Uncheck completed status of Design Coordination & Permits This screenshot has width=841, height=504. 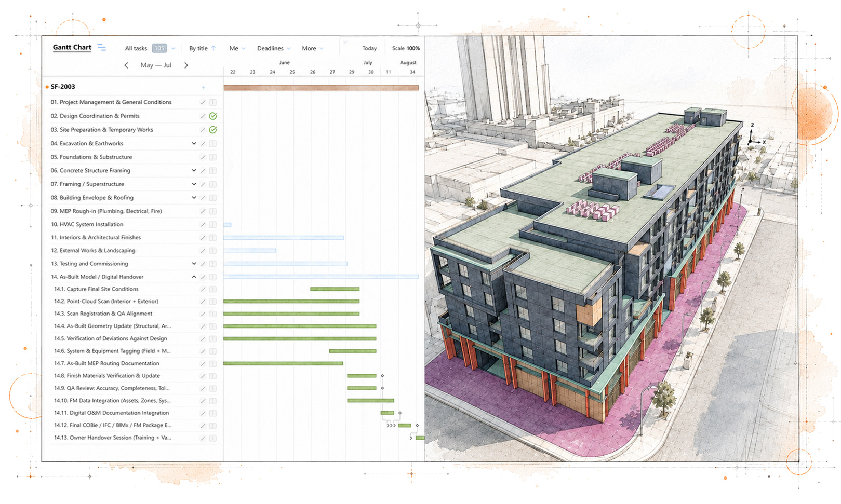point(213,116)
